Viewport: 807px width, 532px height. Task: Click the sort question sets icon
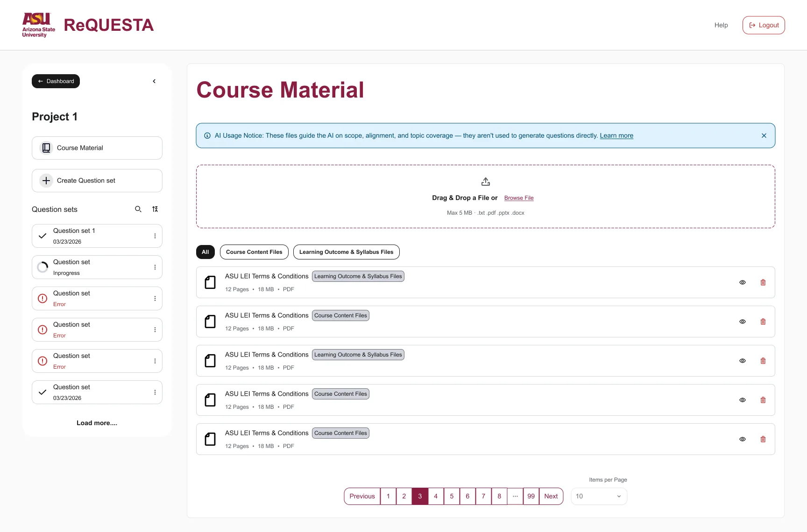click(x=155, y=209)
